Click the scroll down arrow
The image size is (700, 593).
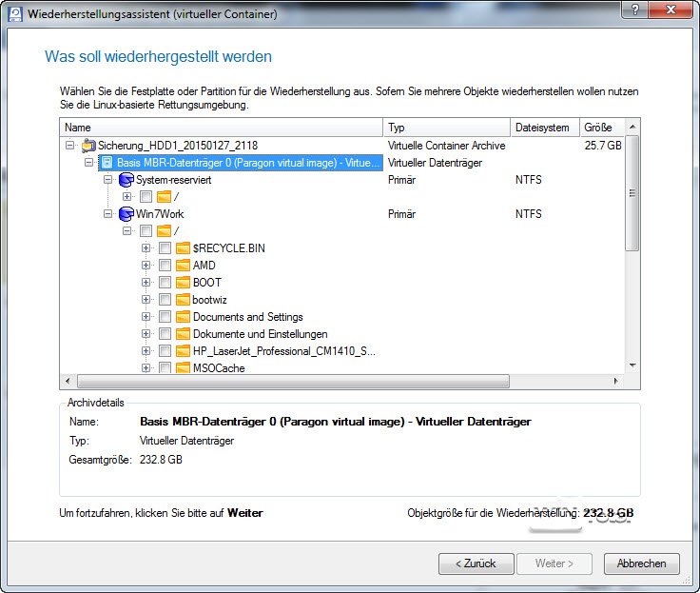pos(632,366)
